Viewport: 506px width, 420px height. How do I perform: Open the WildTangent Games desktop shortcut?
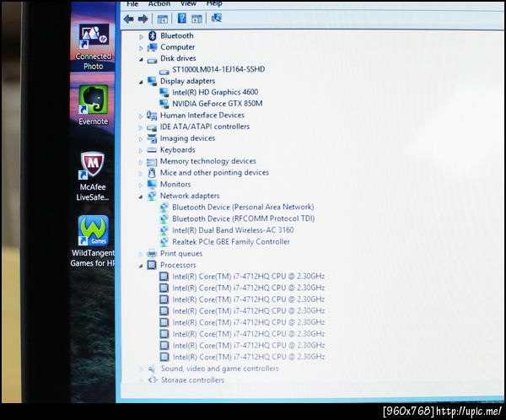[x=93, y=241]
